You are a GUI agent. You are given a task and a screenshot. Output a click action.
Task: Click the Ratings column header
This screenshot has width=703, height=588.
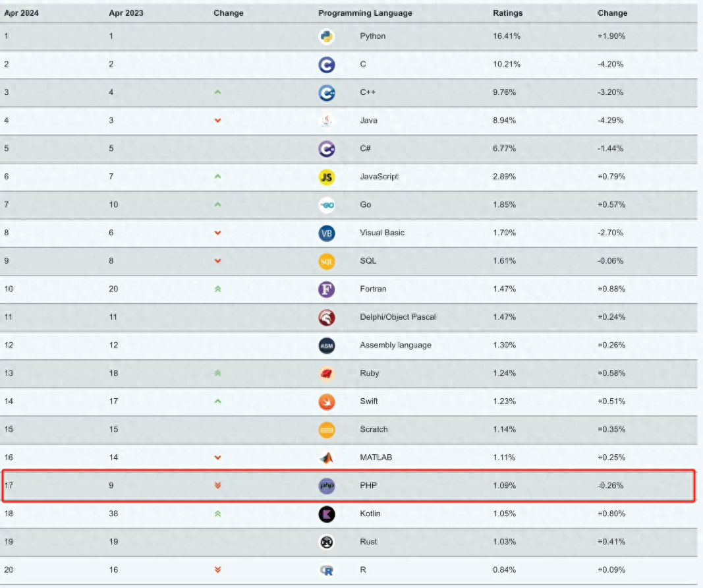(x=507, y=13)
